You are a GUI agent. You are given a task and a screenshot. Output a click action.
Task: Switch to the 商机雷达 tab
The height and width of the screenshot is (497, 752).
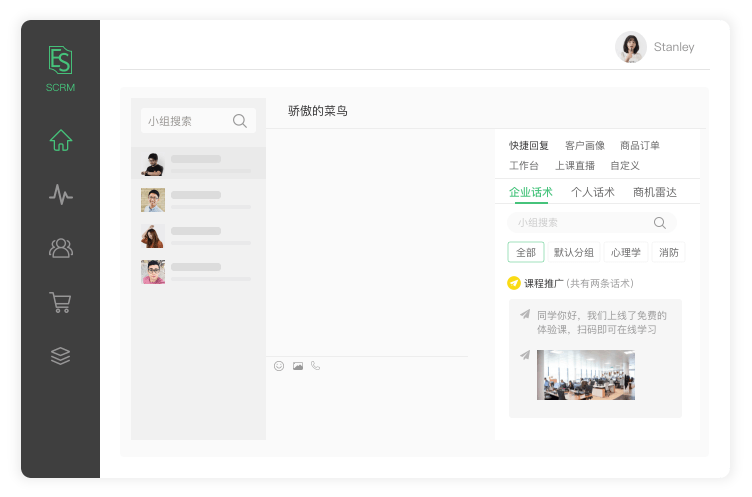[654, 192]
